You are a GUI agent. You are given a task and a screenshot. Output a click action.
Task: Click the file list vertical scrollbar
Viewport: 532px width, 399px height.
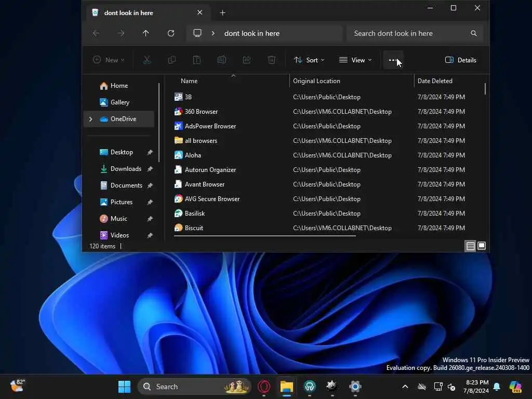tap(485, 89)
